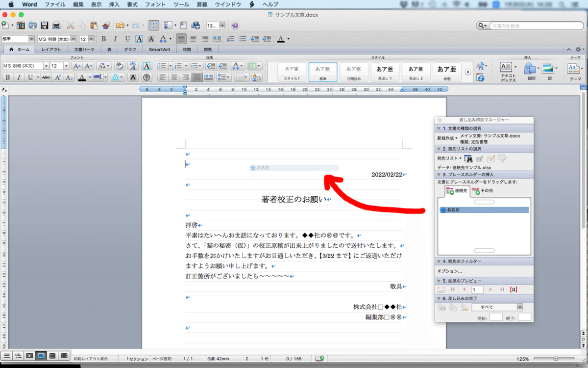The width and height of the screenshot is (588, 368).
Task: Open the 校閲 ribbon tab
Action: click(187, 50)
